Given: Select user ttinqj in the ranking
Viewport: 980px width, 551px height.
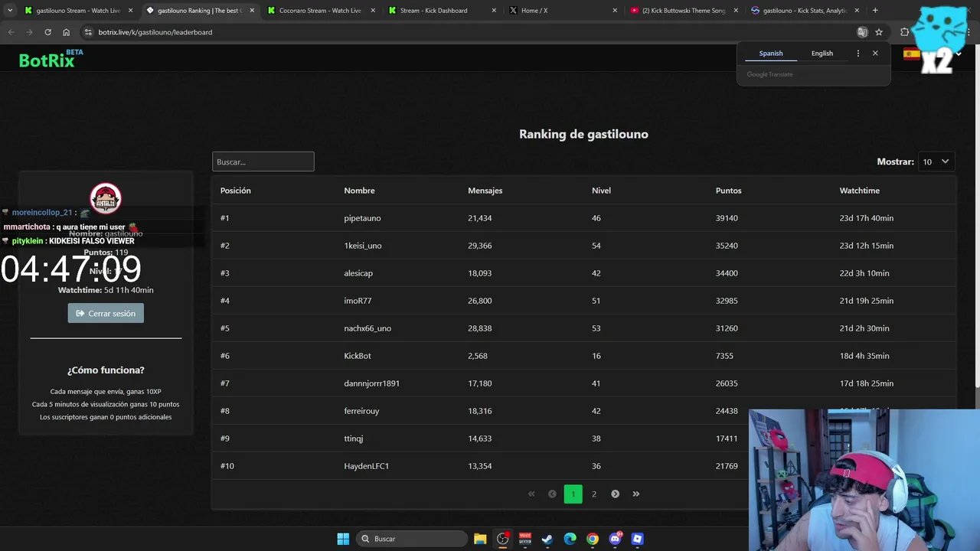Looking at the screenshot, I should click(353, 439).
